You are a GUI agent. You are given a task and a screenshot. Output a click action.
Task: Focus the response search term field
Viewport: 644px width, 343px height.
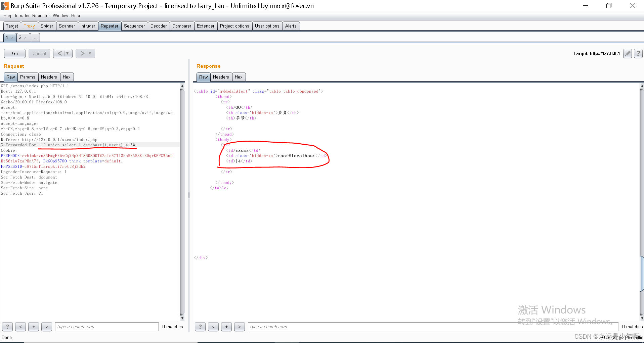[433, 327]
